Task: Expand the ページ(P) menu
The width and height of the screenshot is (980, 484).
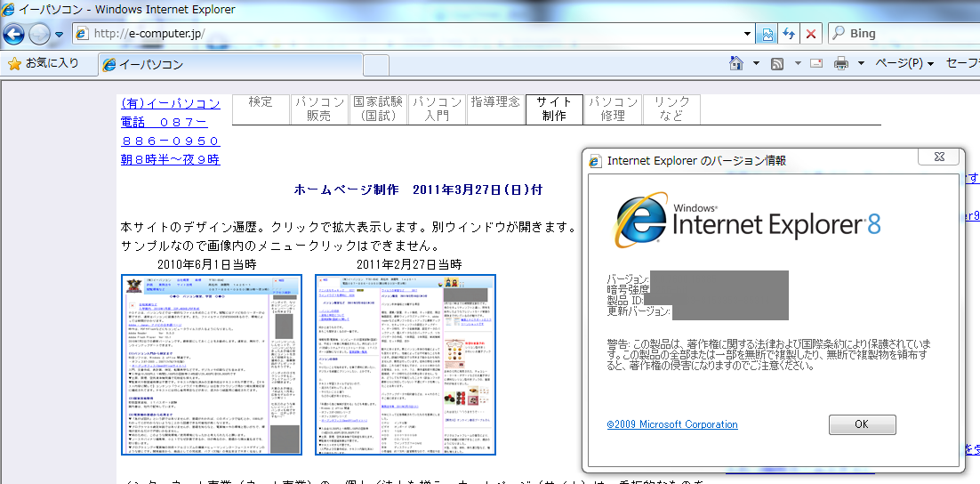Action: [904, 63]
